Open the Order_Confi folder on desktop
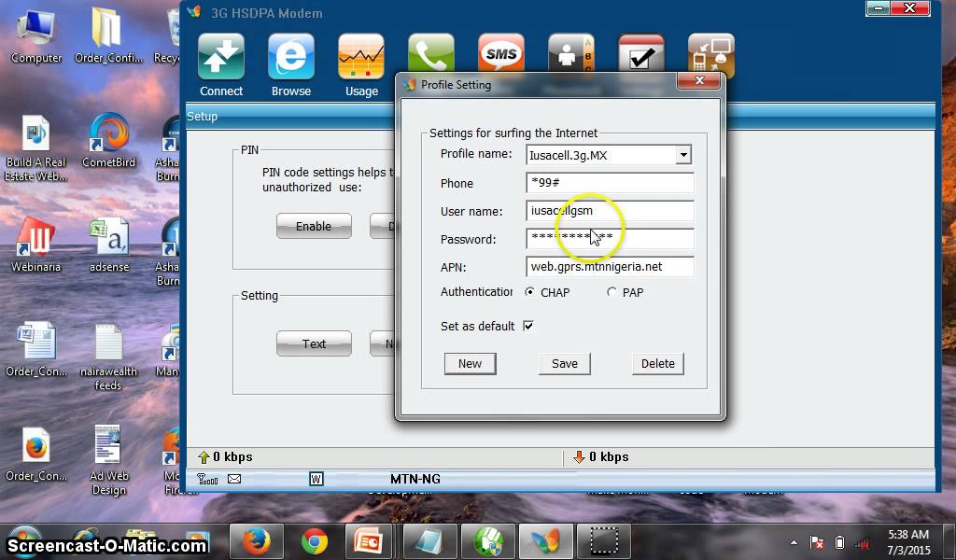This screenshot has height=560, width=956. (x=108, y=35)
